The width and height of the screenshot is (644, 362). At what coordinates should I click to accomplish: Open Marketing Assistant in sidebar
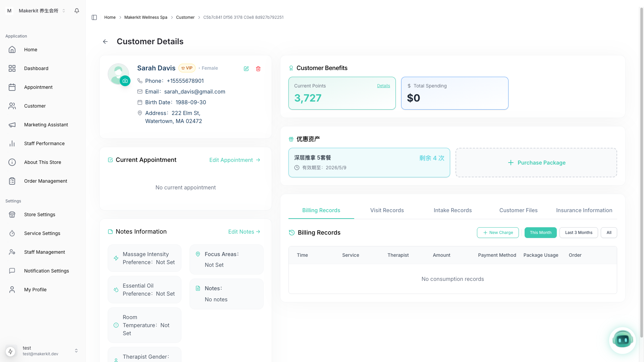[x=46, y=125]
